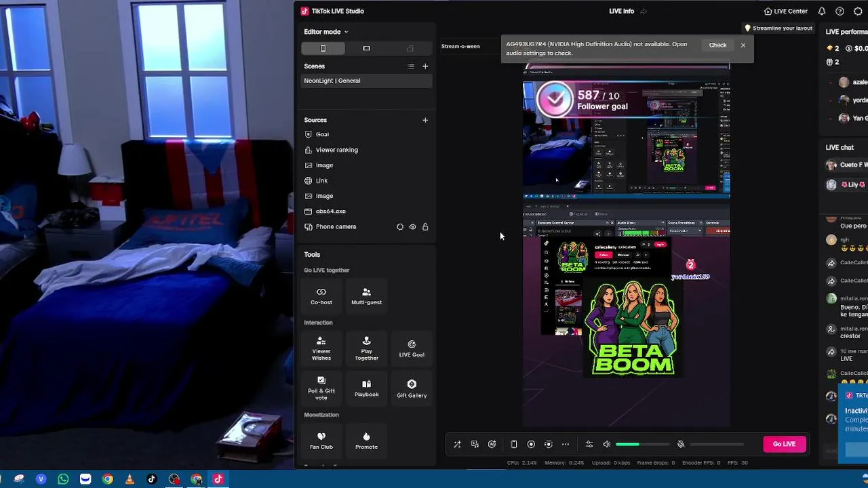
Task: Open LIVE Center
Action: pyautogui.click(x=785, y=12)
